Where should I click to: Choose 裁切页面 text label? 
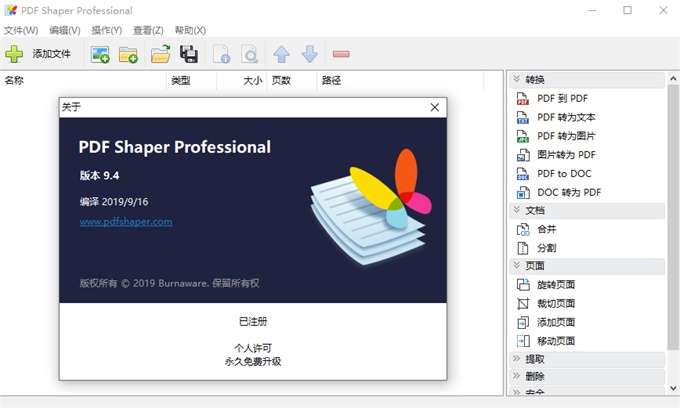(556, 304)
